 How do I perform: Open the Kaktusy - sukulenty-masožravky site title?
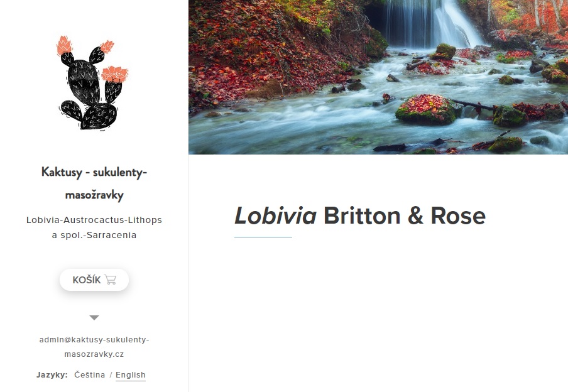coord(94,183)
